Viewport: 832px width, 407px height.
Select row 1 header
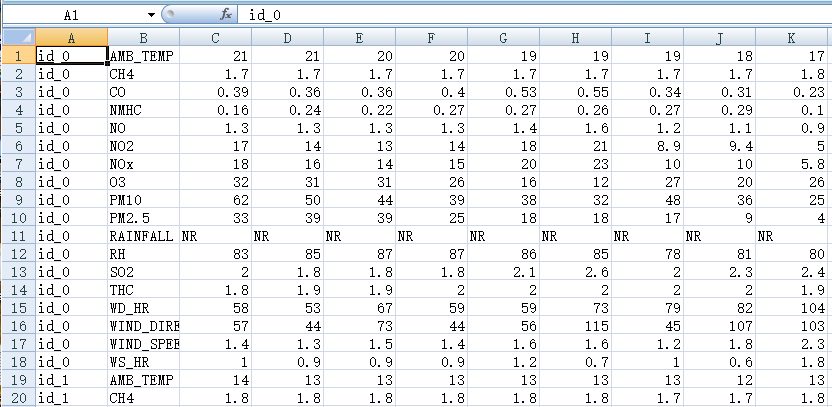(19, 55)
